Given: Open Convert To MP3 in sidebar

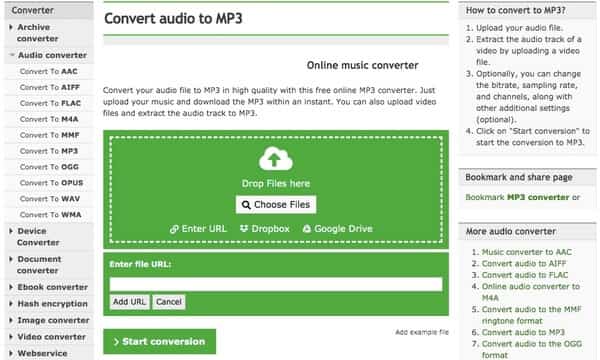Looking at the screenshot, I should (49, 151).
